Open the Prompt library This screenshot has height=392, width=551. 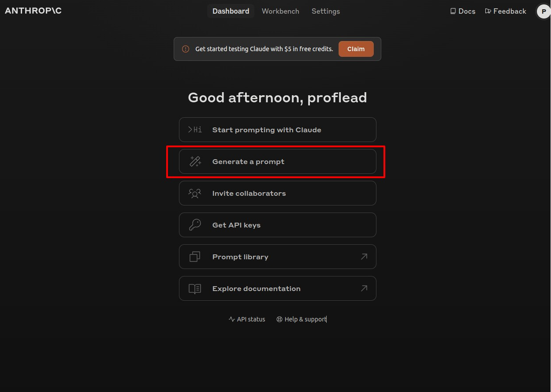click(277, 257)
